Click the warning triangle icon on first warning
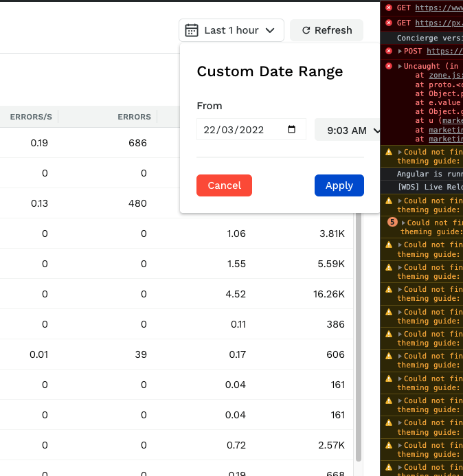The width and height of the screenshot is (463, 476). tap(389, 152)
